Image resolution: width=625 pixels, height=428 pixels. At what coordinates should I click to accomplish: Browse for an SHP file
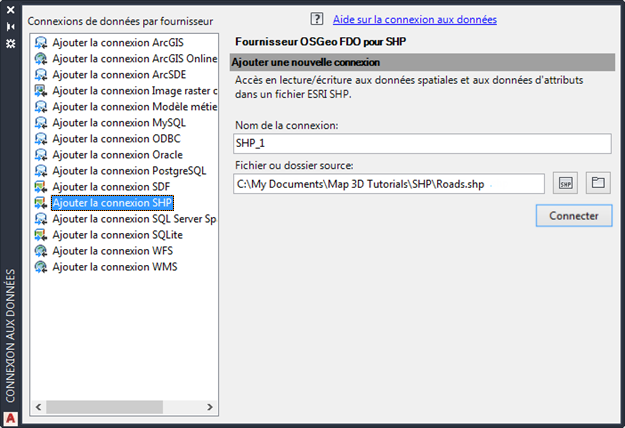tap(565, 183)
